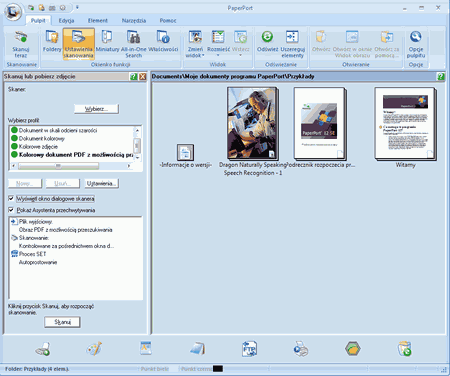The height and width of the screenshot is (376, 450).
Task: Click the green hexagon icon in Send To bar
Action: [x=353, y=349]
